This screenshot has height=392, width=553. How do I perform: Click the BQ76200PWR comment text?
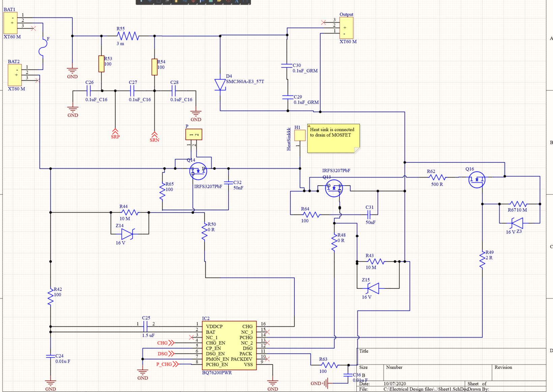tap(217, 373)
